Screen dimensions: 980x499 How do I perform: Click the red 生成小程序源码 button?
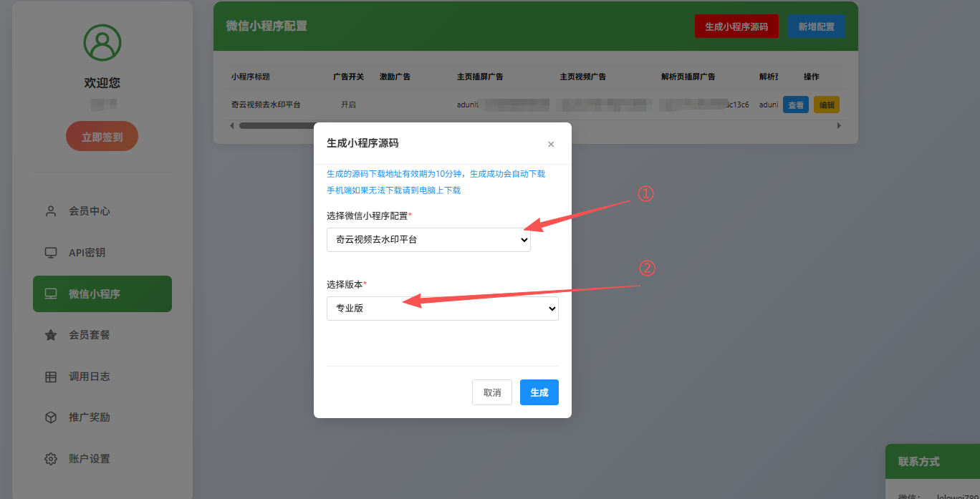736,26
